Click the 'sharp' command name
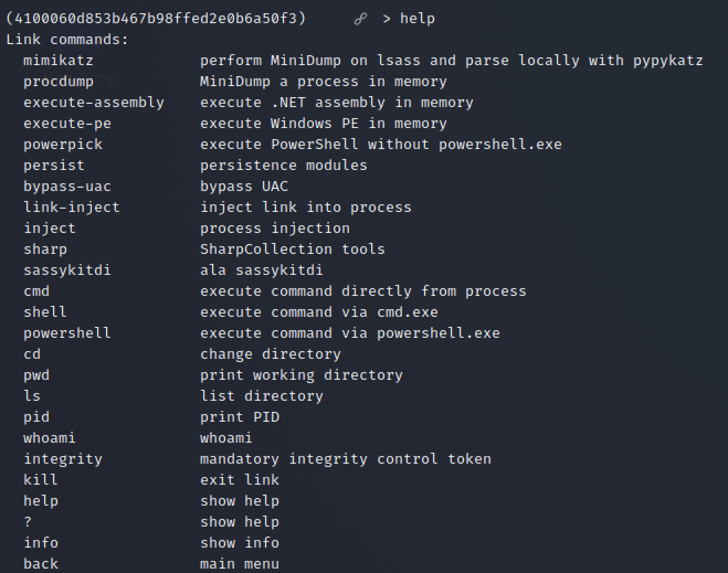This screenshot has width=728, height=573. point(45,250)
